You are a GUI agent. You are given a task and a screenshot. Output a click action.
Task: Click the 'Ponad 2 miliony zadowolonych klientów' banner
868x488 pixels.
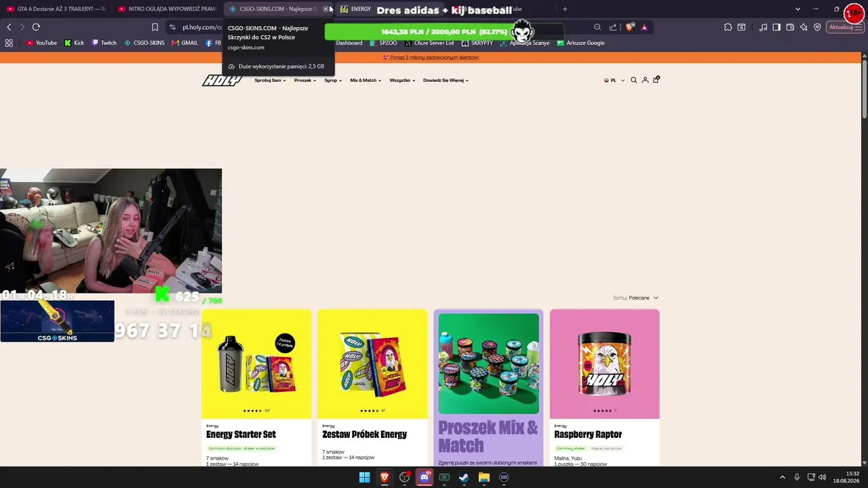(431, 58)
